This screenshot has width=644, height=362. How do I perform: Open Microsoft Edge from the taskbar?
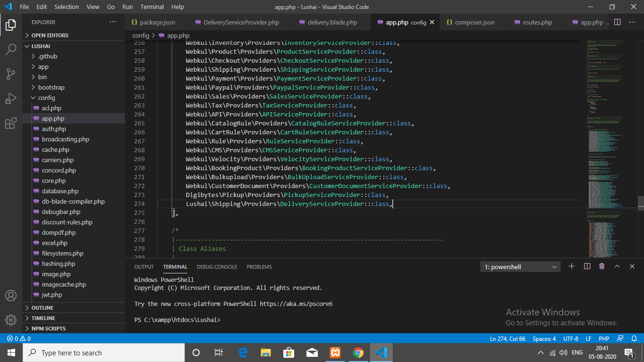pos(243,353)
